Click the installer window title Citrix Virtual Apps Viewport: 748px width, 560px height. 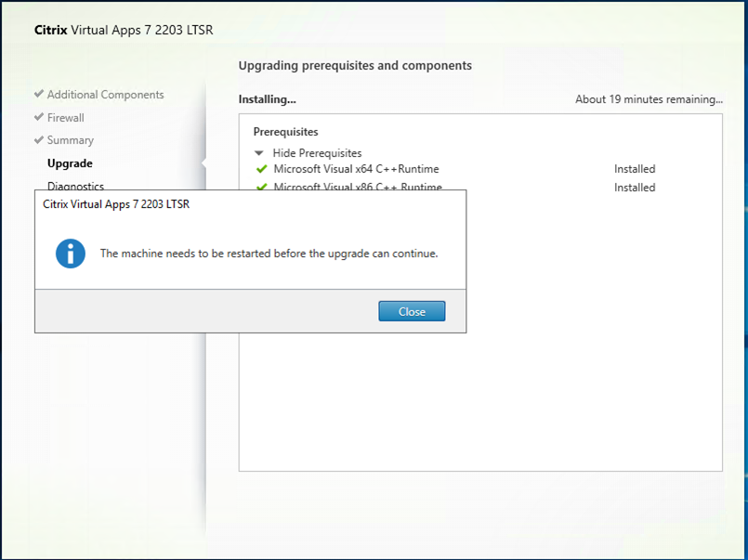tap(124, 30)
